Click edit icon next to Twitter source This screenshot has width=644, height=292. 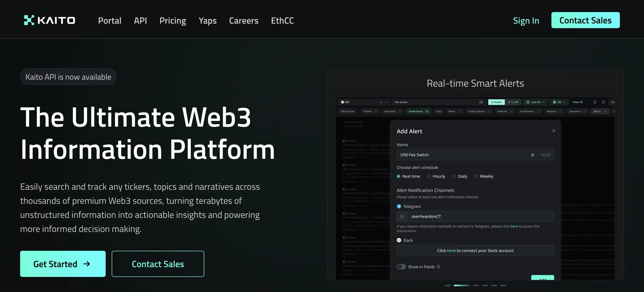(376, 111)
